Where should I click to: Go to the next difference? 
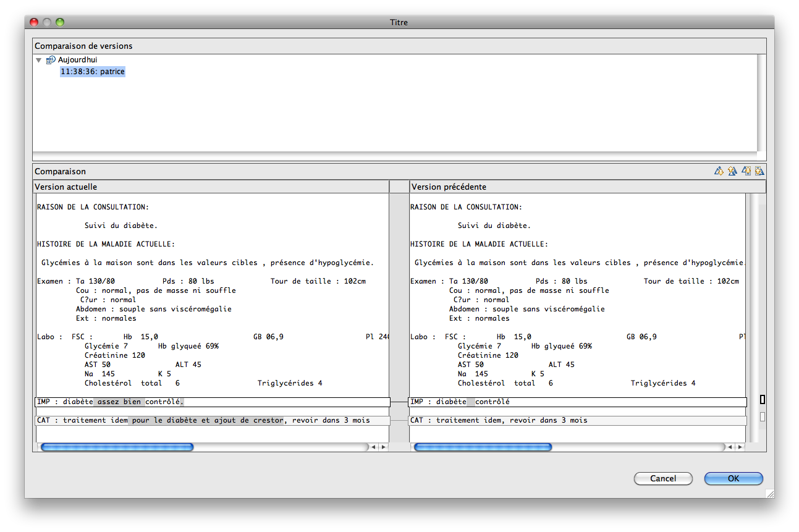[x=718, y=171]
